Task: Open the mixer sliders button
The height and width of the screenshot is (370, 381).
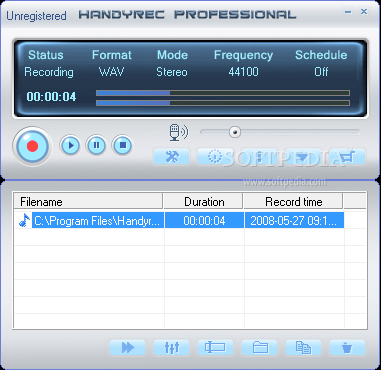Action: (172, 347)
